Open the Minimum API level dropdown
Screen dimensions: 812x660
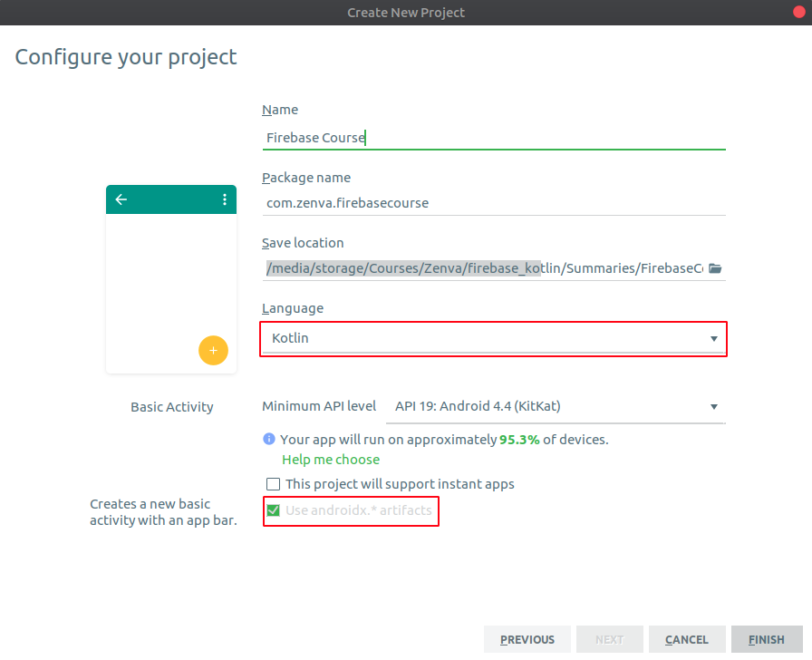click(x=556, y=407)
